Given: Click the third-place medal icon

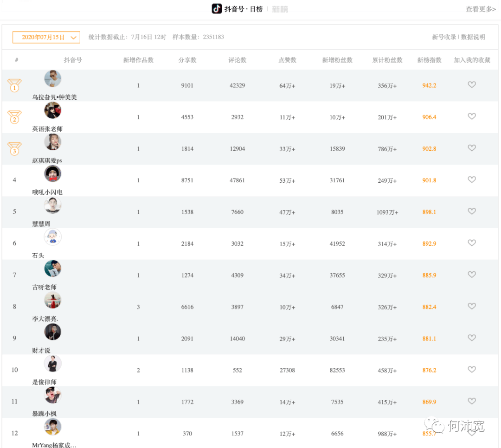Looking at the screenshot, I should coord(14,149).
